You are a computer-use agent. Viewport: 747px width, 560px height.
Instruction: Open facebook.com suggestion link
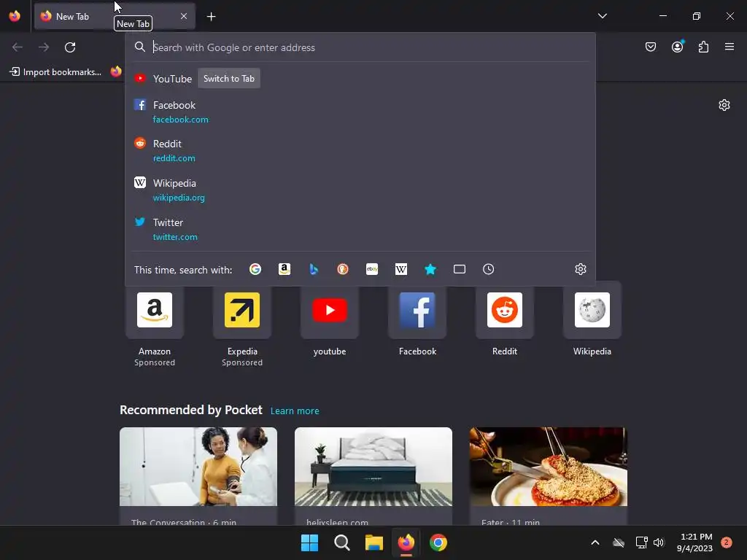181,120
